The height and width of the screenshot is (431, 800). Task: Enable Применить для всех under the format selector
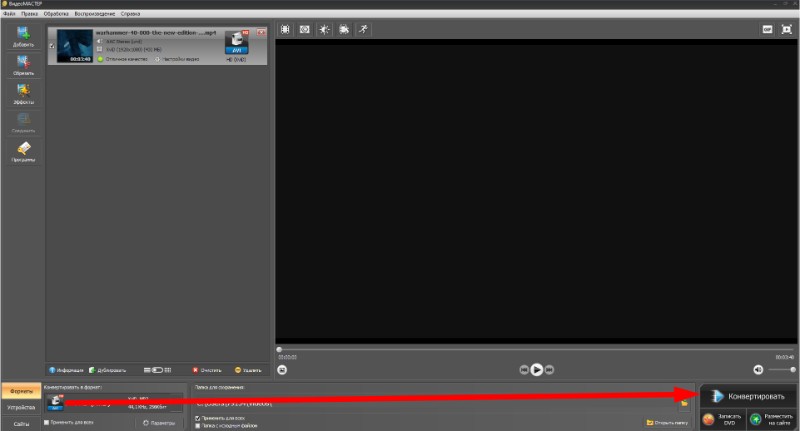click(x=46, y=422)
